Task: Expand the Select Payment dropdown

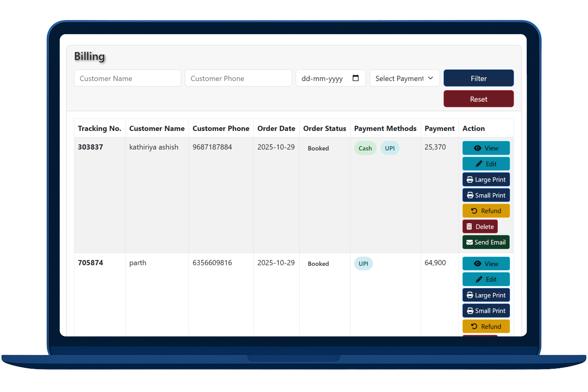Action: pyautogui.click(x=404, y=78)
